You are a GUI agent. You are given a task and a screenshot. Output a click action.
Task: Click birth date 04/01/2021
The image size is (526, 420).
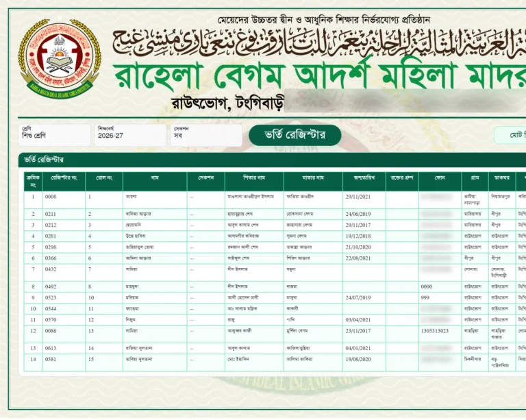pos(358,348)
